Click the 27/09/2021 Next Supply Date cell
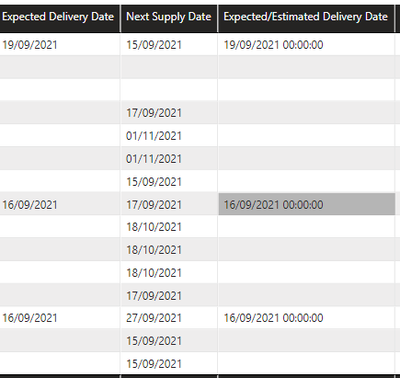The width and height of the screenshot is (400, 378). click(x=154, y=318)
